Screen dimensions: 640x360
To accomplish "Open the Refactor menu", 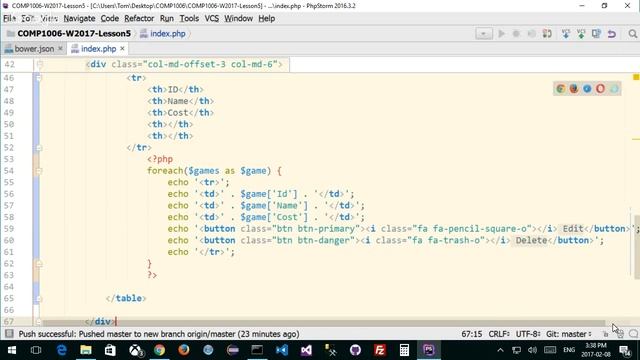I will point(139,18).
